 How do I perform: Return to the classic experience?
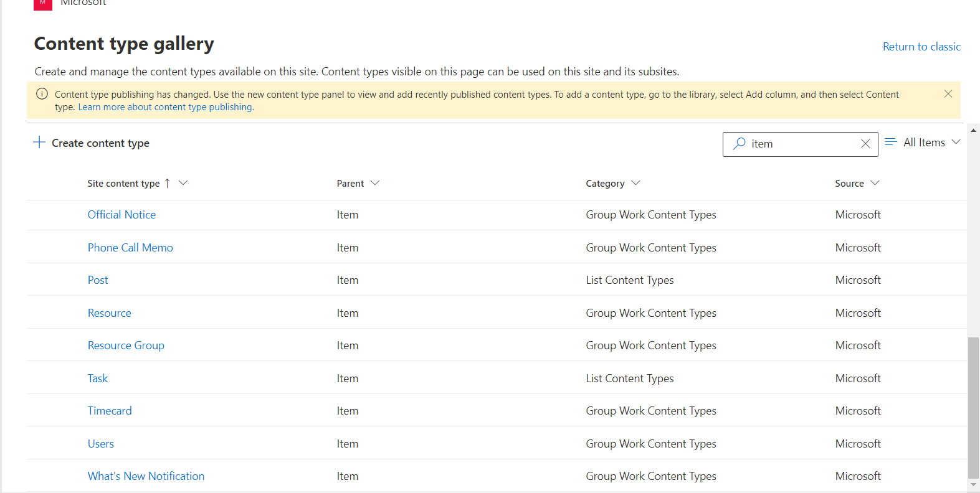click(x=921, y=47)
